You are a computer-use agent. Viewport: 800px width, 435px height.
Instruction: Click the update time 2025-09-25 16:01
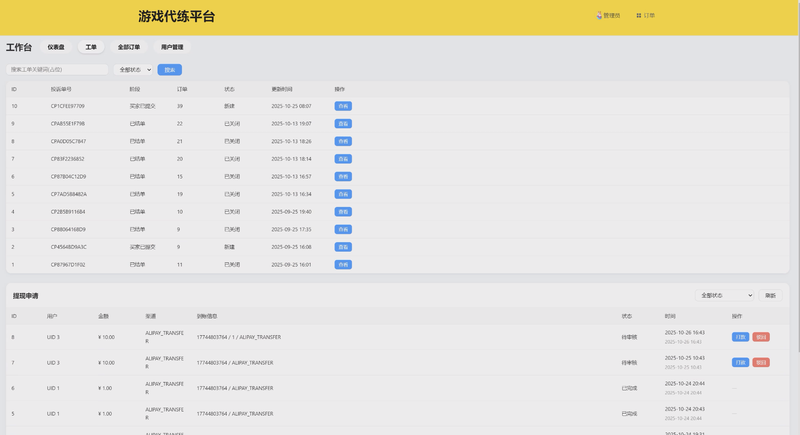(x=291, y=265)
